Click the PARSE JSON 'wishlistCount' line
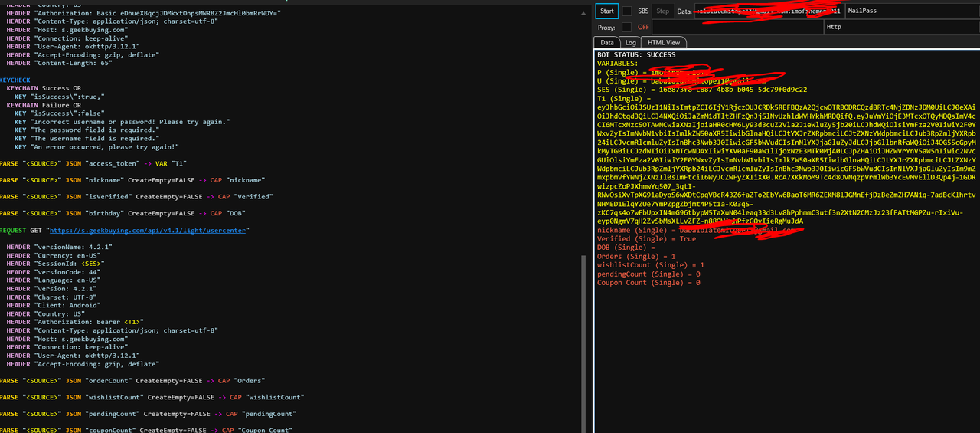This screenshot has height=433, width=980. [x=152, y=397]
